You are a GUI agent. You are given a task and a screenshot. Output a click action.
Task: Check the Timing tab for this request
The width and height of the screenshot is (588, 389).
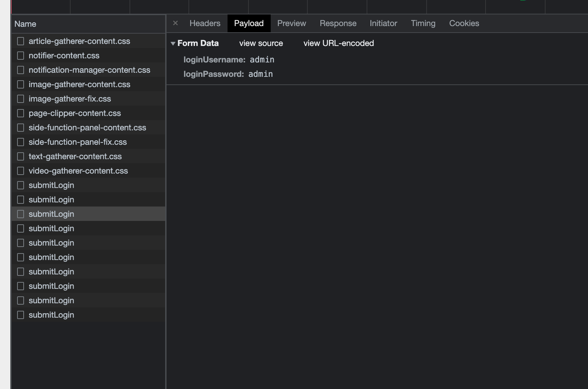pos(423,23)
